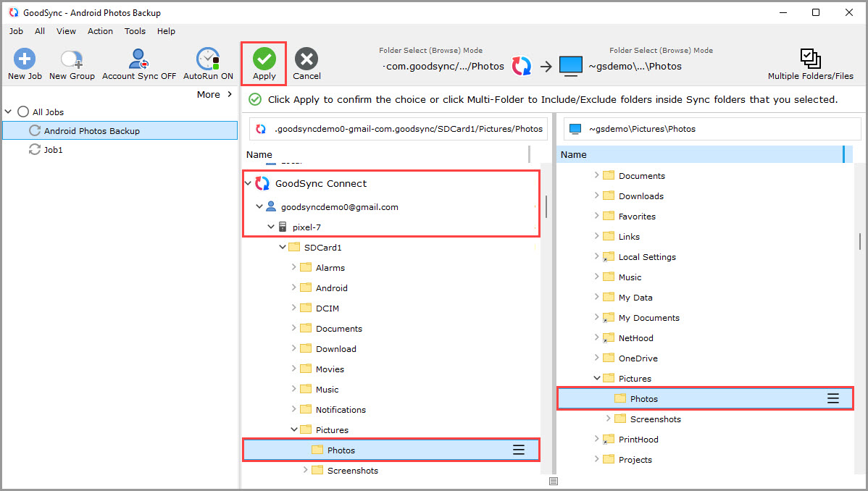Click the Cancel X icon
868x491 pixels.
(306, 59)
